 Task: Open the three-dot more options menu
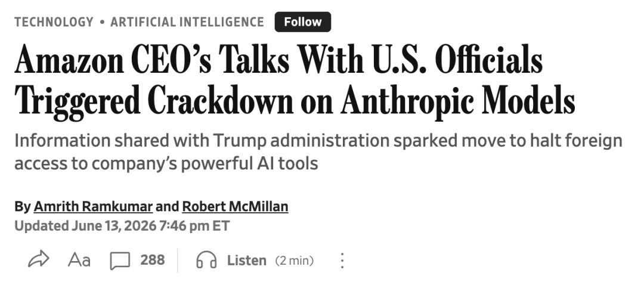[342, 261]
